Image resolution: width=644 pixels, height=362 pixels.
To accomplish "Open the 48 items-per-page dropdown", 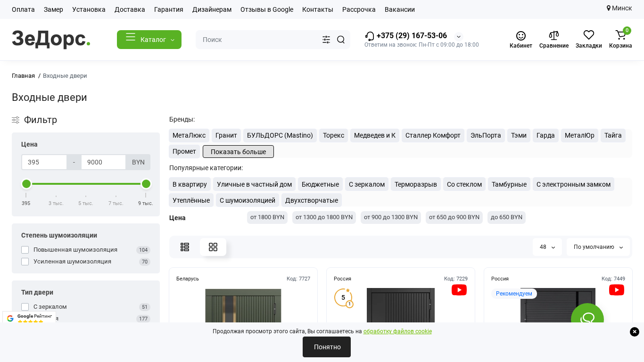I will pos(547,247).
